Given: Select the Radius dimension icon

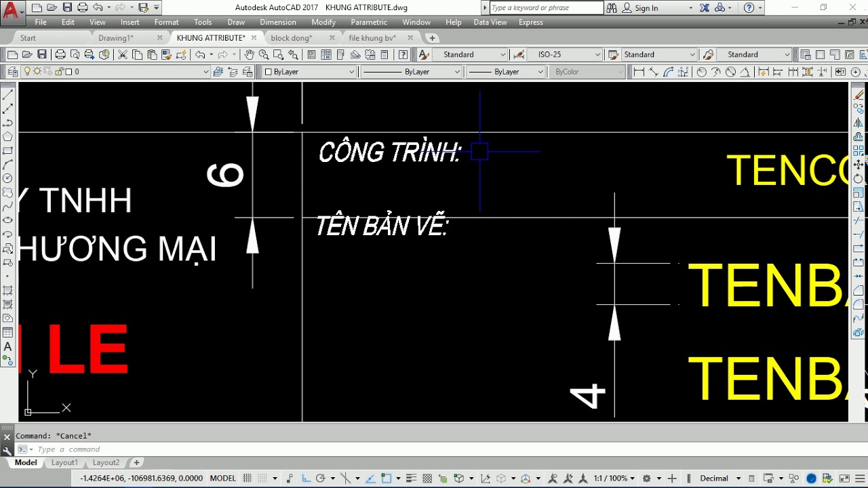Looking at the screenshot, I should [x=701, y=71].
